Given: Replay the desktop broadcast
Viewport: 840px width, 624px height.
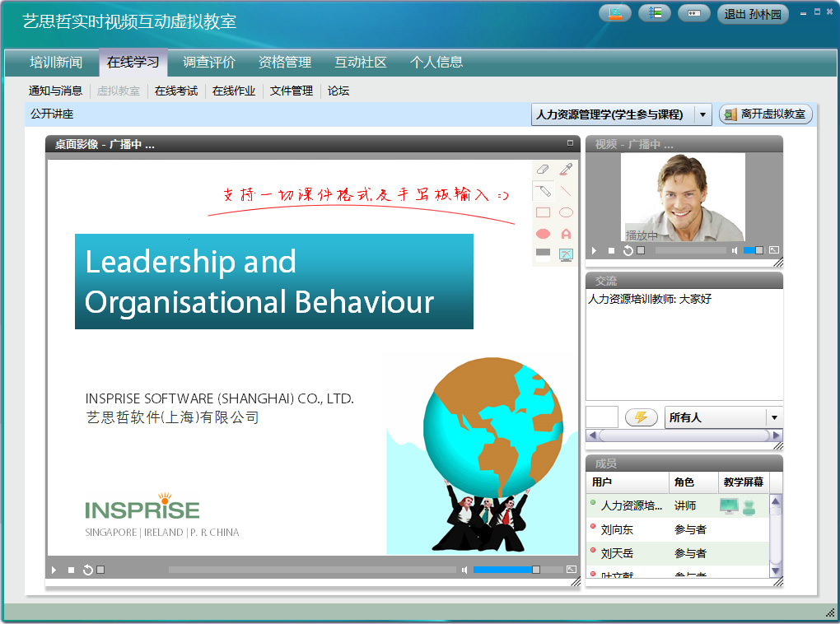Looking at the screenshot, I should pos(88,570).
